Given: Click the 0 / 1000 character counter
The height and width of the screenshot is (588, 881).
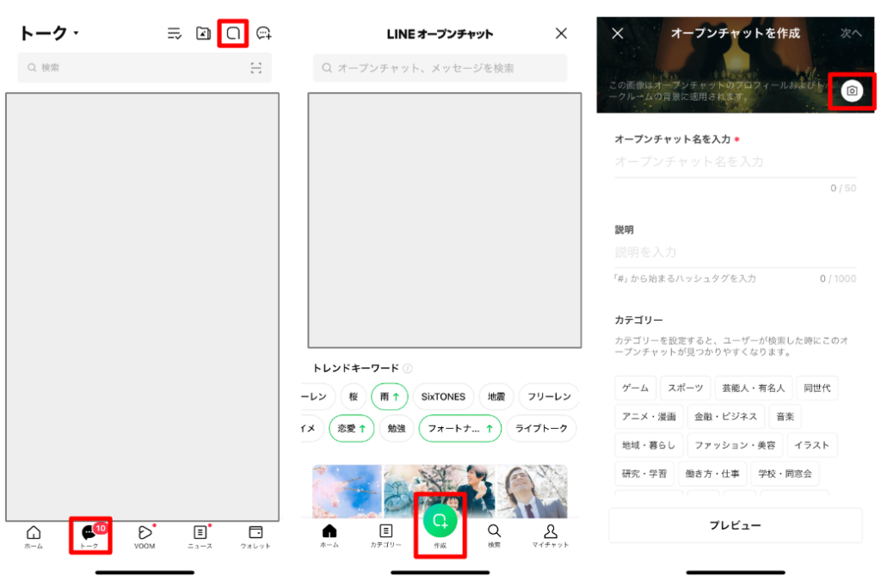Looking at the screenshot, I should click(x=838, y=279).
